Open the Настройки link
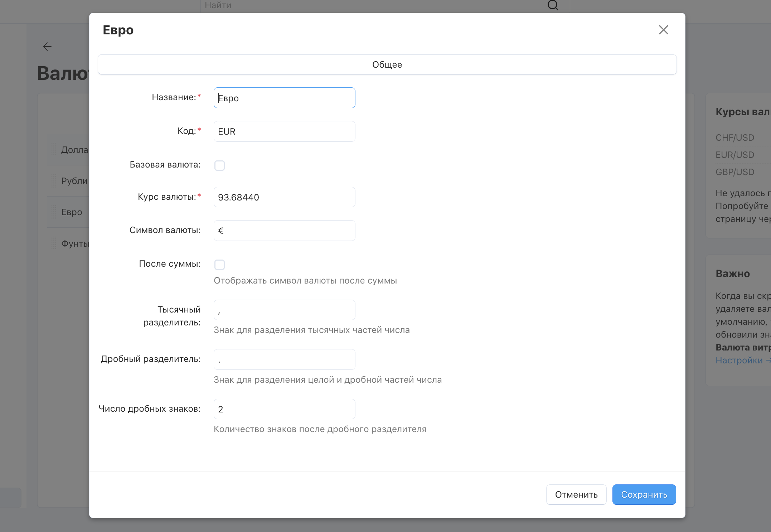The height and width of the screenshot is (532, 771). click(739, 361)
